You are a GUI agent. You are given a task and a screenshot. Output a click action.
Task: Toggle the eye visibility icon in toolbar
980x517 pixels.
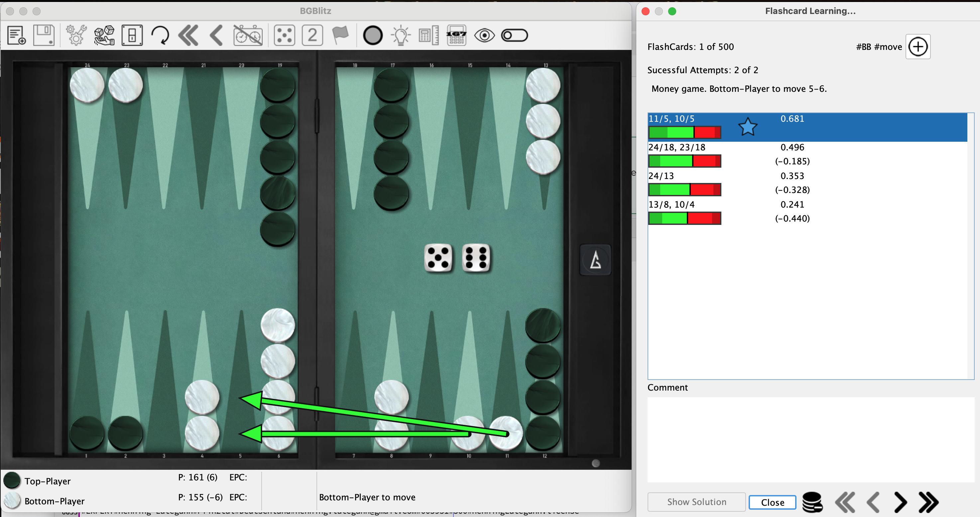point(484,35)
